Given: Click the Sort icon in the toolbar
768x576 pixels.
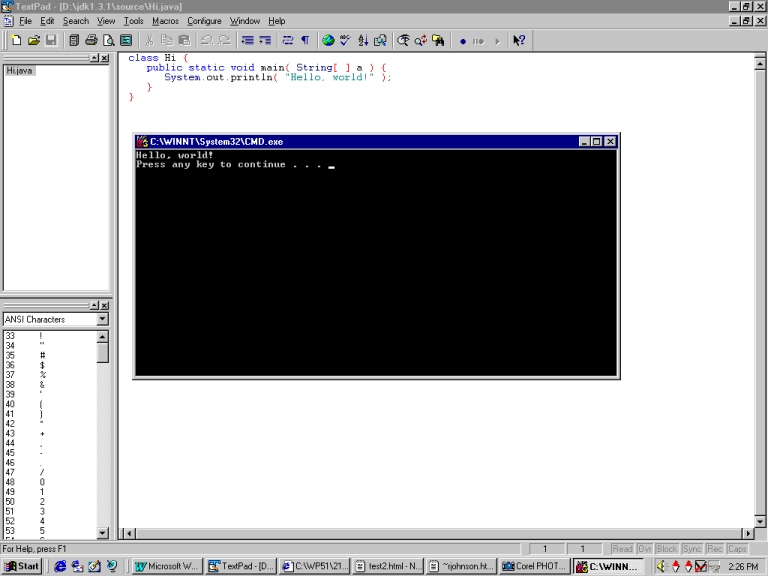Looking at the screenshot, I should pyautogui.click(x=363, y=41).
